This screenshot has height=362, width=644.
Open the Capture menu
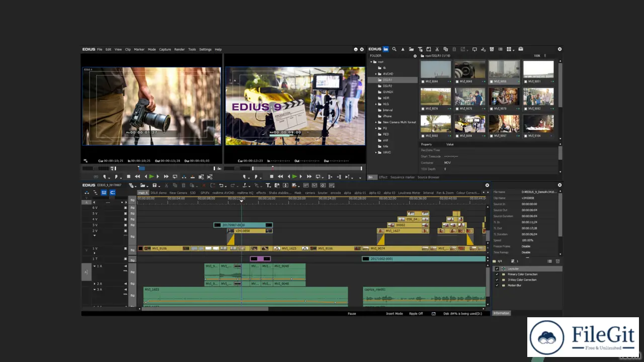[165, 49]
